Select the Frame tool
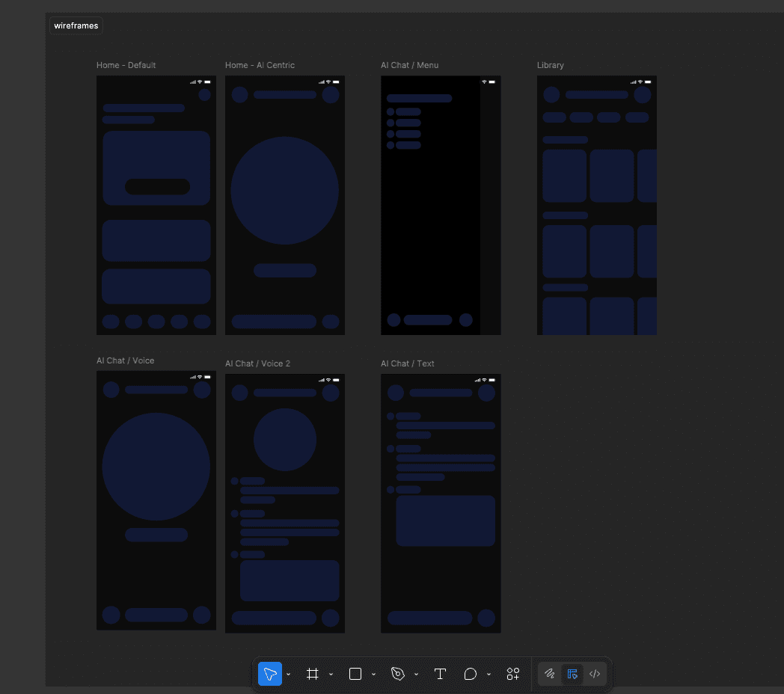The width and height of the screenshot is (784, 694). [313, 674]
